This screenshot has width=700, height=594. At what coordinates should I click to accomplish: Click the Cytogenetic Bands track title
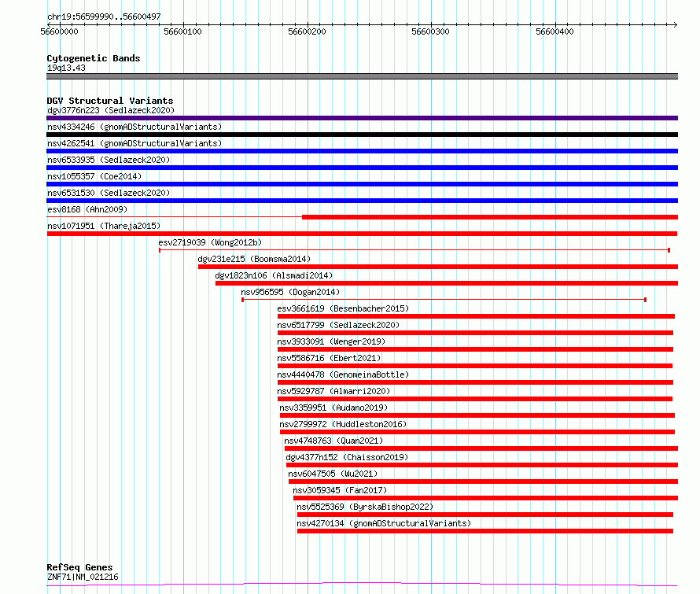[94, 58]
